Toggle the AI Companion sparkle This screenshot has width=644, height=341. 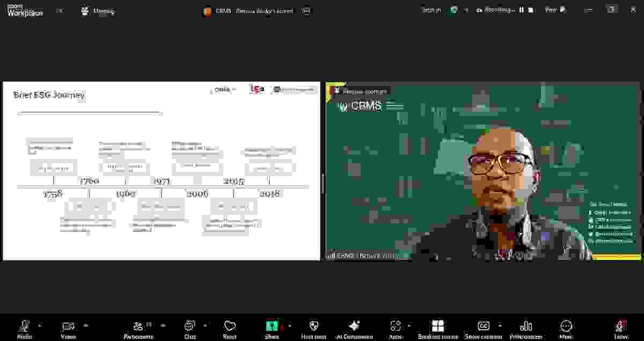click(x=354, y=329)
